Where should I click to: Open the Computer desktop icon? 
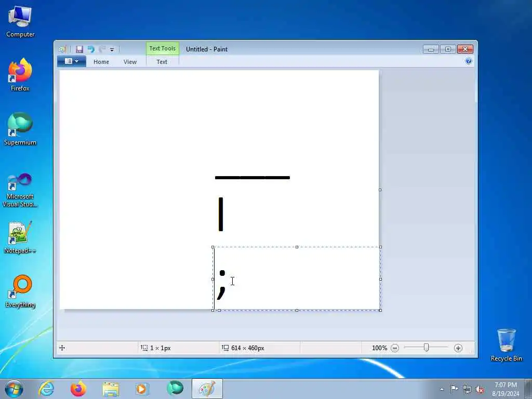[20, 22]
